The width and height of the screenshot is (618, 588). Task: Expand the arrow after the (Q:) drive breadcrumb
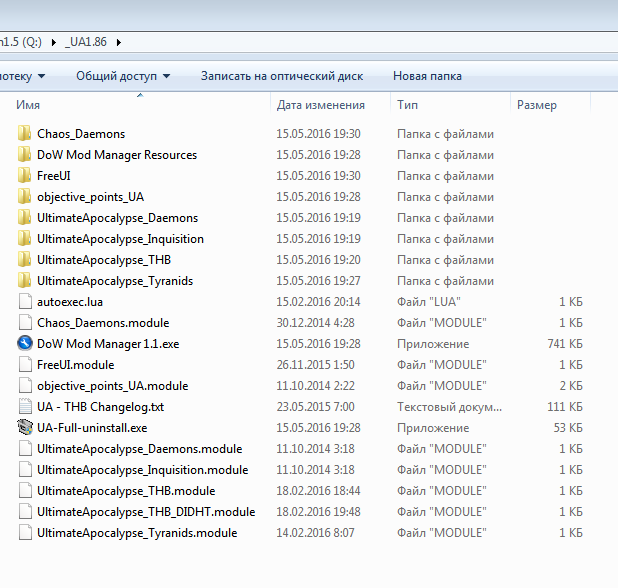(x=54, y=42)
